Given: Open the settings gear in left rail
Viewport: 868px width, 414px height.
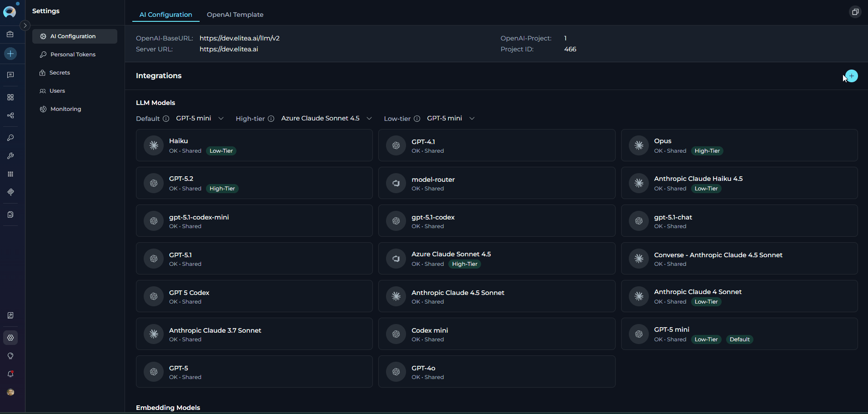Looking at the screenshot, I should [10, 338].
